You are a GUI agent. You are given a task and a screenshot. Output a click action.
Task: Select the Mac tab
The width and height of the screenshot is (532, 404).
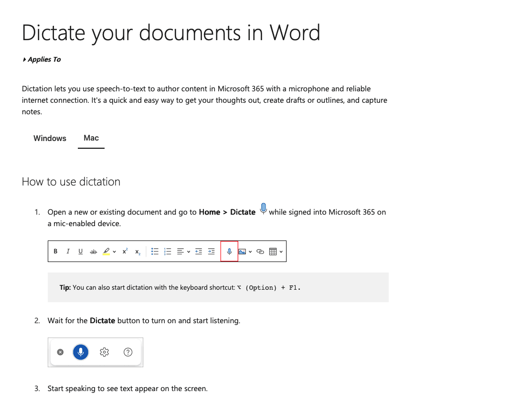click(x=91, y=138)
